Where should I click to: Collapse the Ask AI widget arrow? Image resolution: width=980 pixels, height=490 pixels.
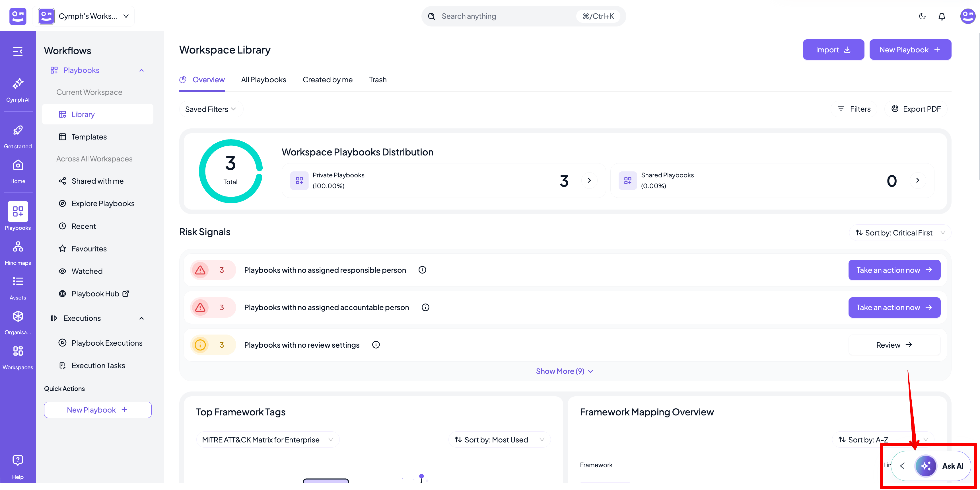click(x=902, y=466)
